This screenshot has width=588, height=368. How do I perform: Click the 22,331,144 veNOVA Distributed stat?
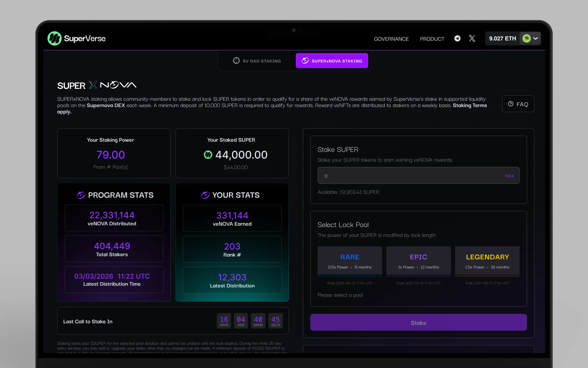coord(114,218)
